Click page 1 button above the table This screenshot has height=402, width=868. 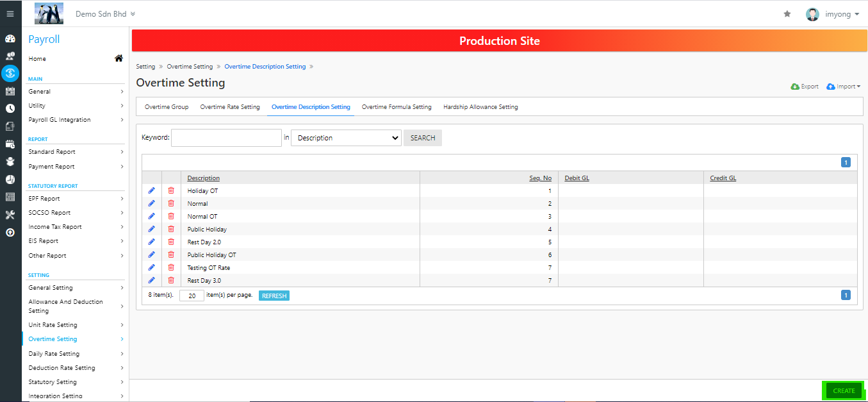pos(846,162)
